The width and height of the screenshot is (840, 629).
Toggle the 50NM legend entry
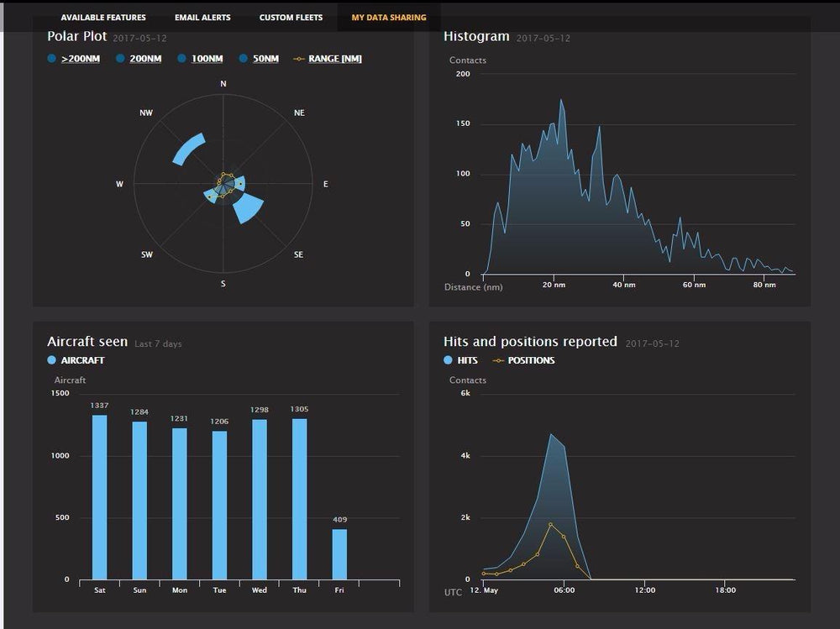260,59
